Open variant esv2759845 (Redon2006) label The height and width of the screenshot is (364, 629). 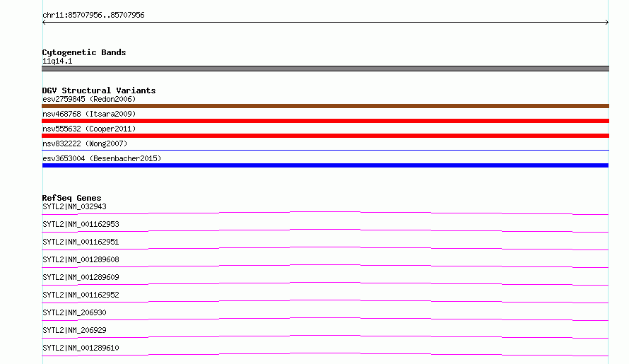89,99
